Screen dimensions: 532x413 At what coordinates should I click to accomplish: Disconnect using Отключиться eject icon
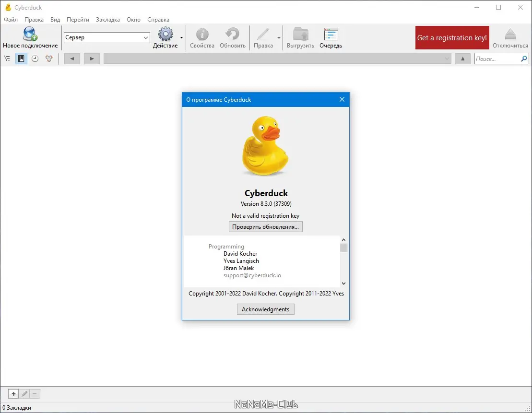coord(510,37)
